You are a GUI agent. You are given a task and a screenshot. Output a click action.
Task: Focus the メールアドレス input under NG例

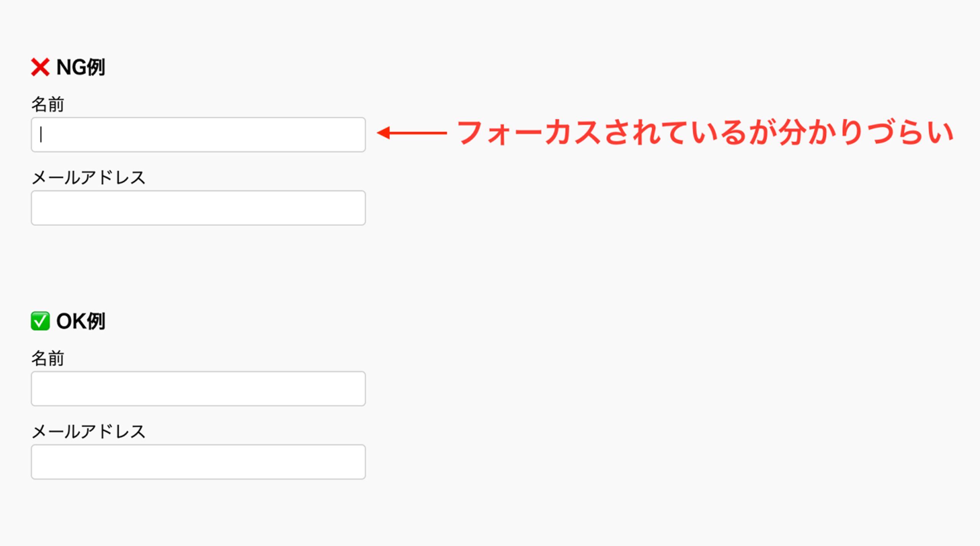tap(198, 208)
